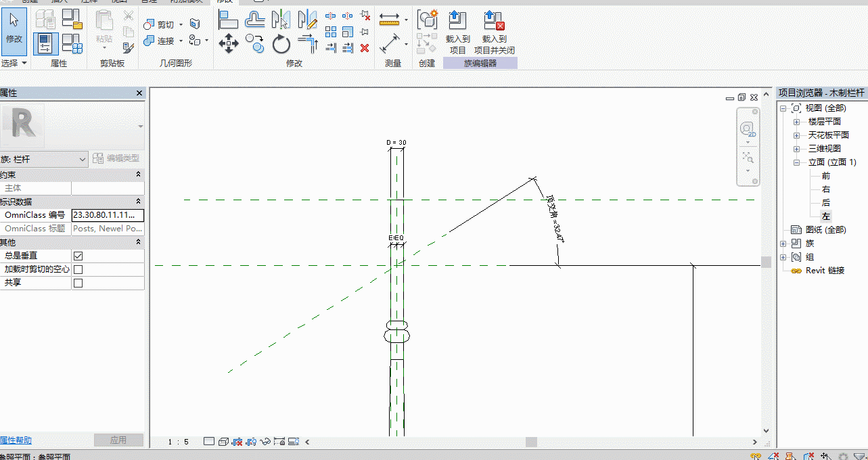This screenshot has width=868, height=460.
Task: Click the Scale tool icon
Action: 348,32
